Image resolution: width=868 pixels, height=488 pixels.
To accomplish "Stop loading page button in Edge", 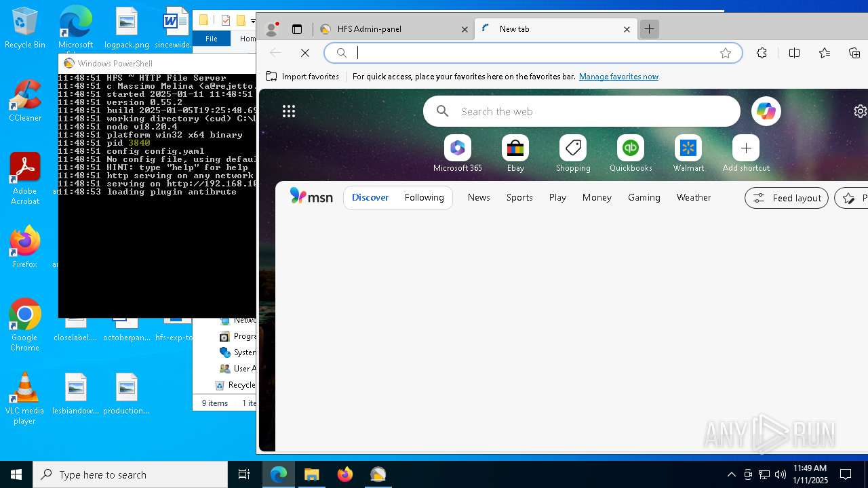I will click(305, 53).
